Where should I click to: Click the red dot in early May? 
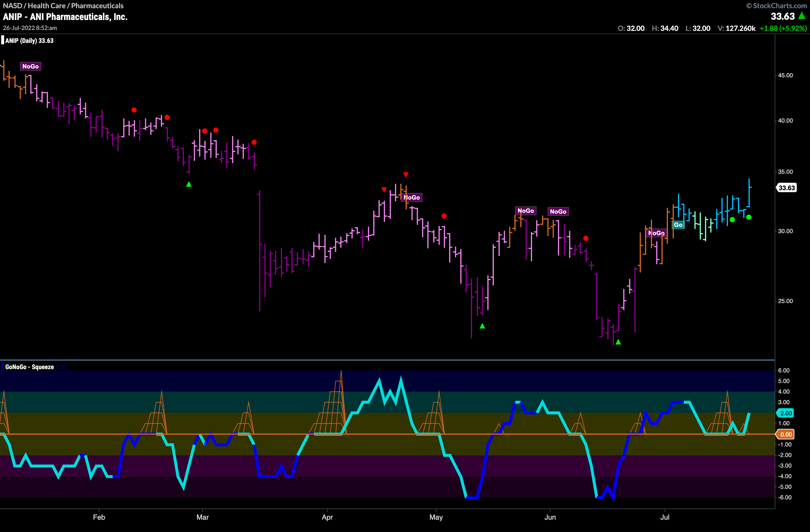click(x=444, y=216)
